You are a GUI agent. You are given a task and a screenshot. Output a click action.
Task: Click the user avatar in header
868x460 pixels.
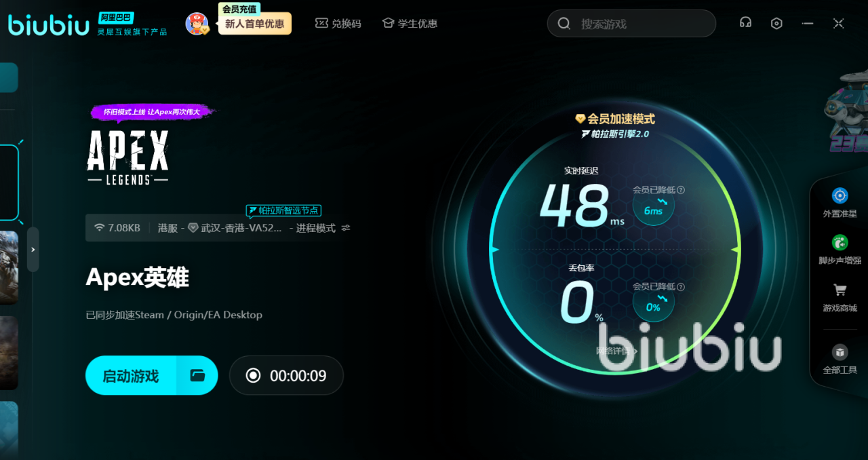(x=197, y=24)
